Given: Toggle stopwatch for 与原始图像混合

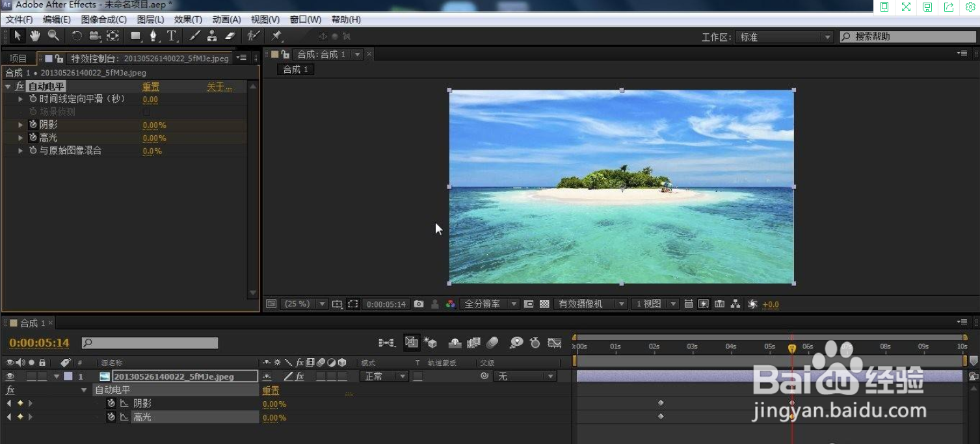Looking at the screenshot, I should point(33,151).
